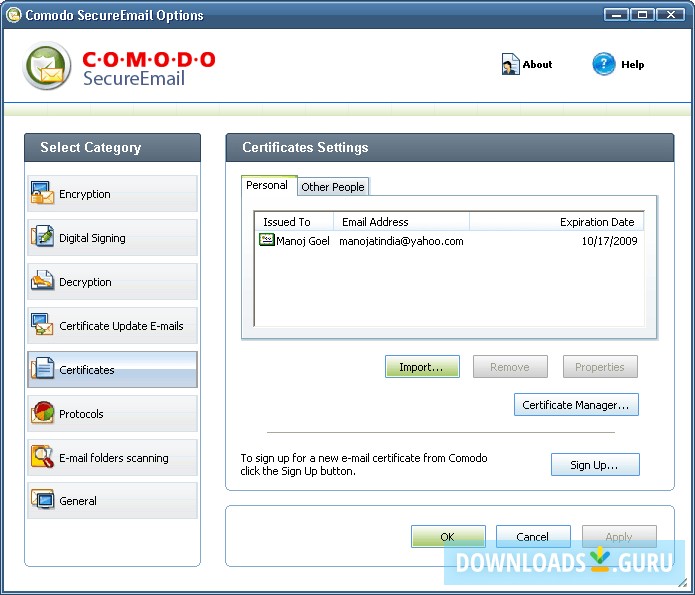
Task: Switch to the Personal tab
Action: tap(267, 185)
